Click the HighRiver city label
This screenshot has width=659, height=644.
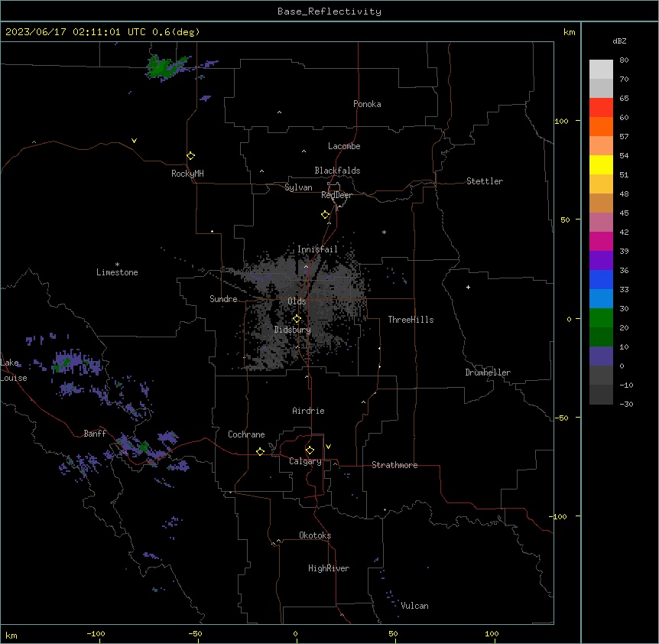(329, 568)
